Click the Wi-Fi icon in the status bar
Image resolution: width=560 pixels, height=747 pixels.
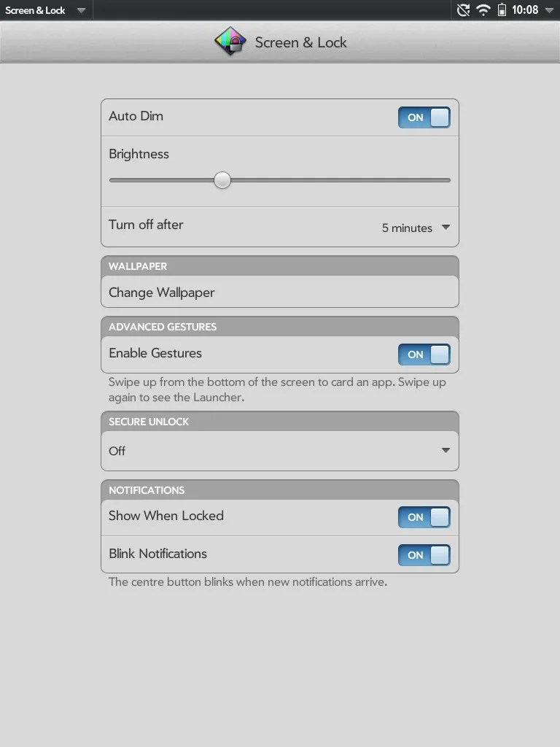point(483,10)
